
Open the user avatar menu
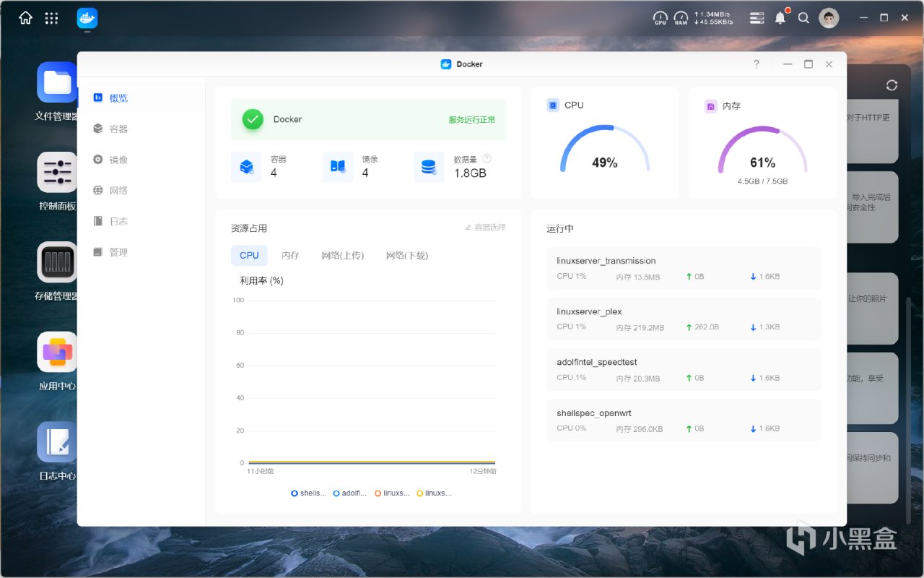point(829,18)
